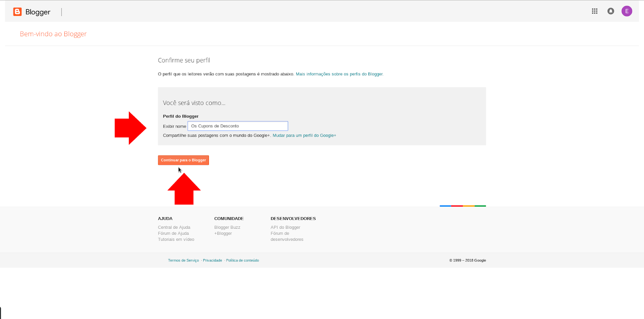Open +Blogger community link
The image size is (644, 319).
point(223,234)
